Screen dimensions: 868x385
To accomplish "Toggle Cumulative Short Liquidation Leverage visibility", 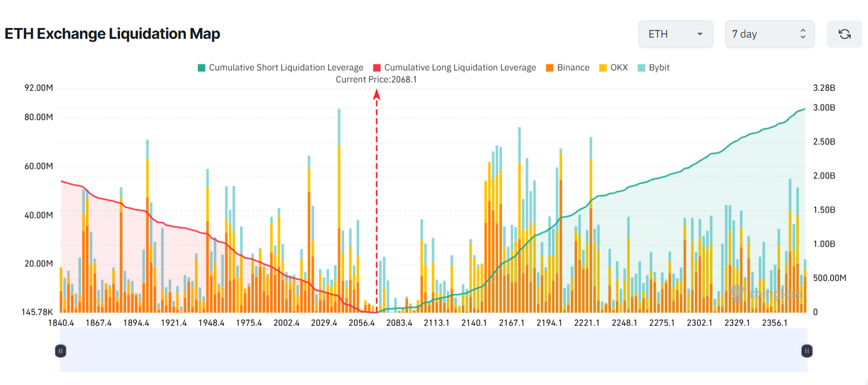I will coord(281,67).
